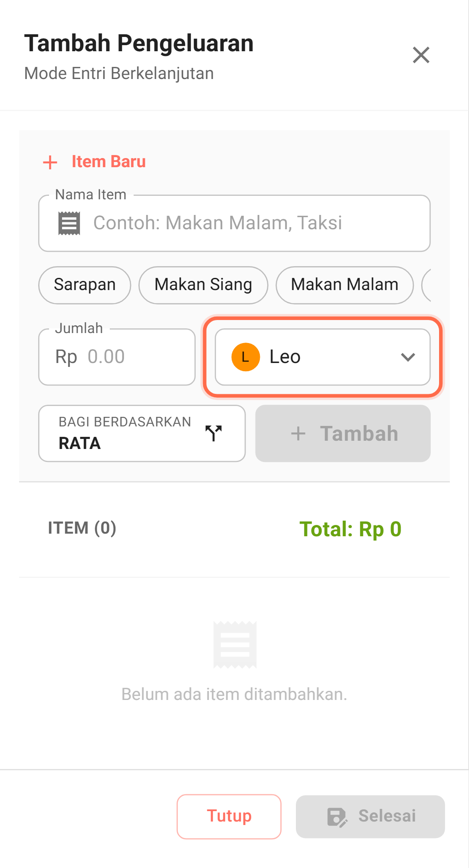The image size is (469, 868).
Task: Click the Tutup button
Action: (x=229, y=816)
